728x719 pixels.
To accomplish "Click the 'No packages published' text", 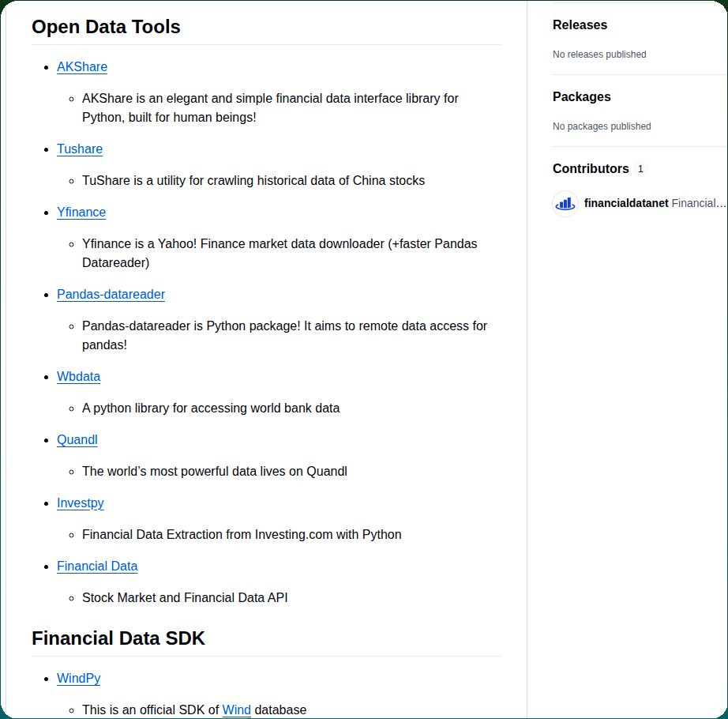I will (x=602, y=126).
